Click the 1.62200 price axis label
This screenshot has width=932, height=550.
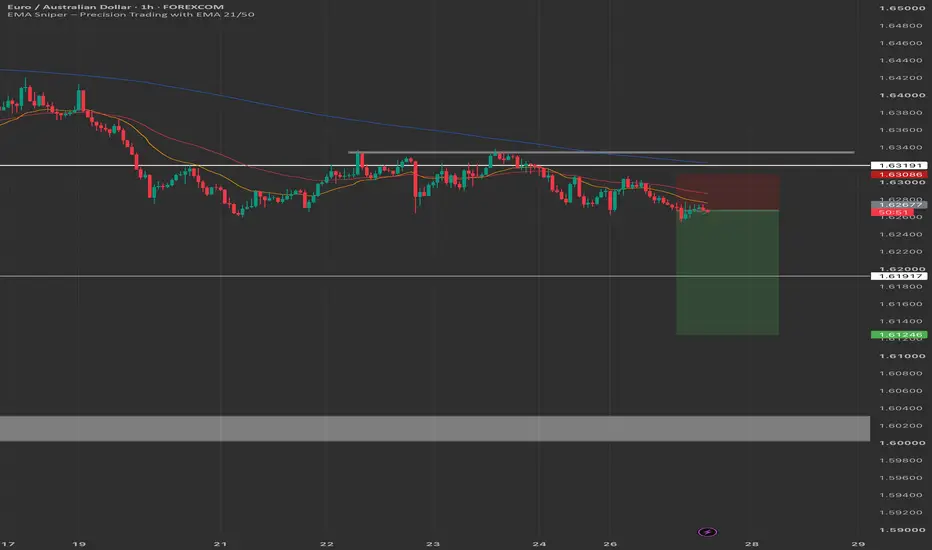click(x=902, y=252)
